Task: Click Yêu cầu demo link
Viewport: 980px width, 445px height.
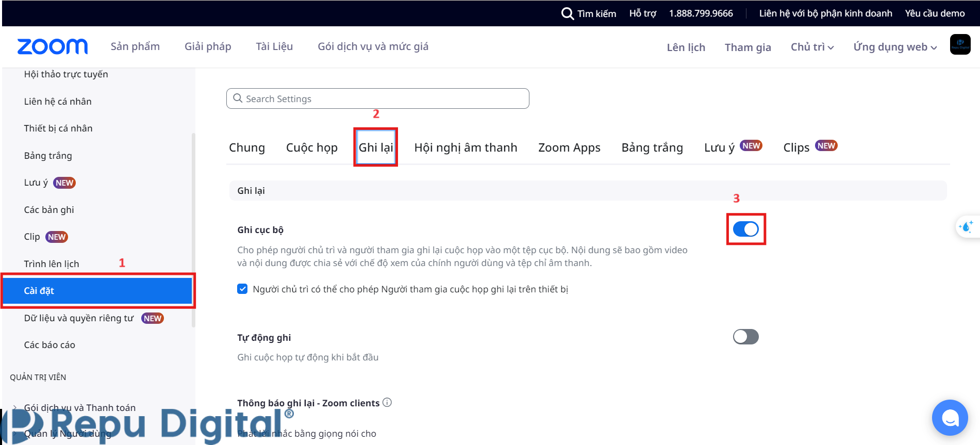Action: point(935,13)
